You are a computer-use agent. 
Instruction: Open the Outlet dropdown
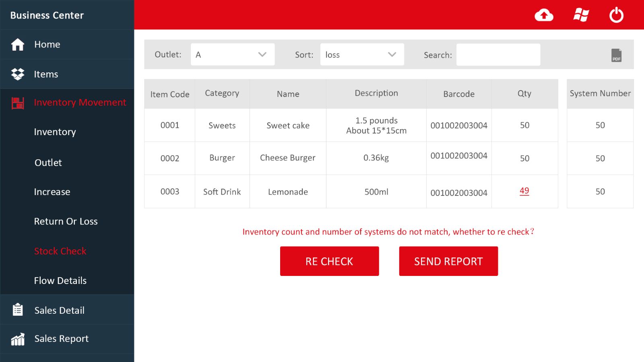tap(233, 55)
